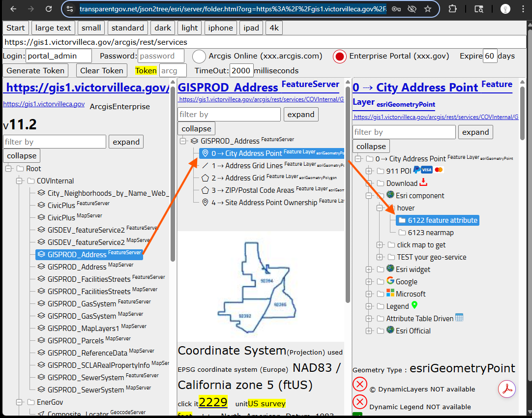Click the Generate Token button

click(x=35, y=70)
